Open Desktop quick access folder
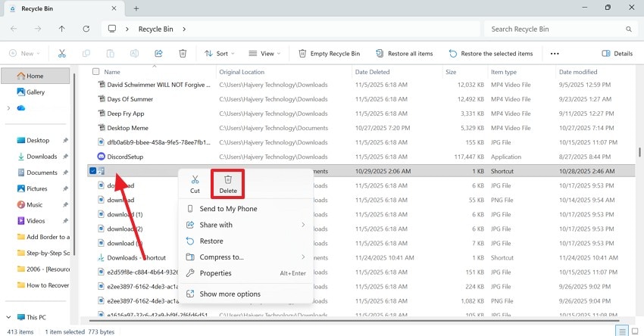Viewport: 644px width, 336px height. [x=38, y=140]
